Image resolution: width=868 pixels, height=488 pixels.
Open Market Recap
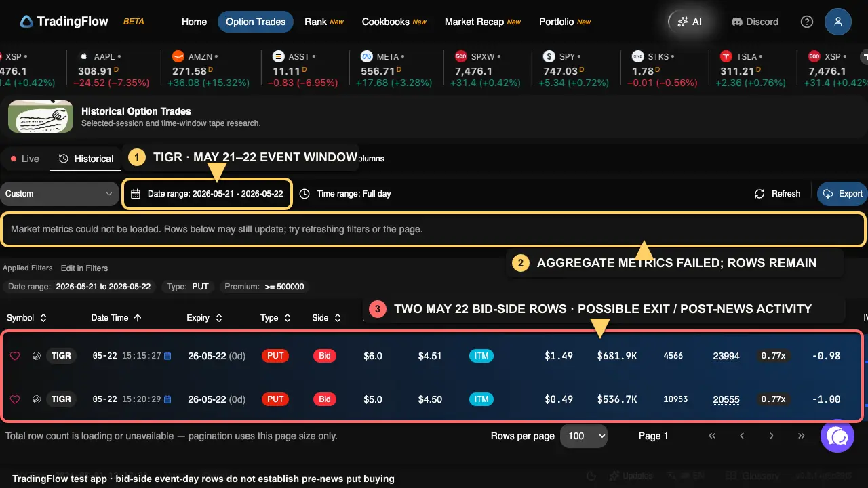tap(482, 22)
